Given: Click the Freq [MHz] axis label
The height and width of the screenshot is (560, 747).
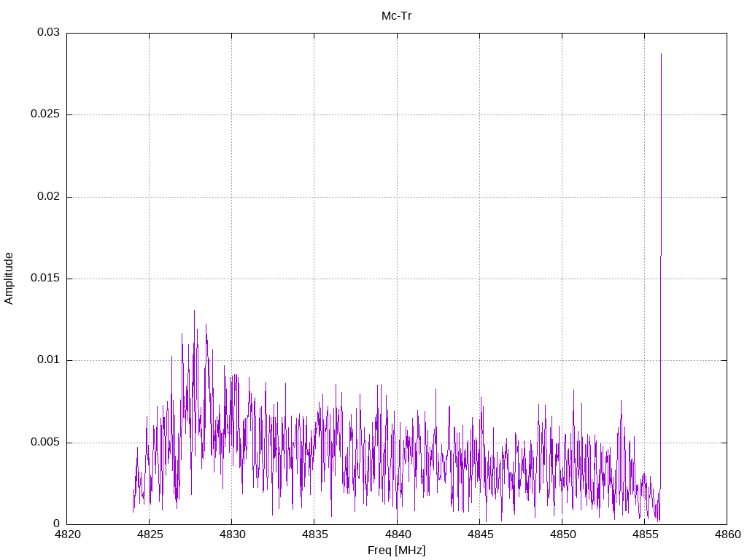Looking at the screenshot, I should tap(396, 551).
